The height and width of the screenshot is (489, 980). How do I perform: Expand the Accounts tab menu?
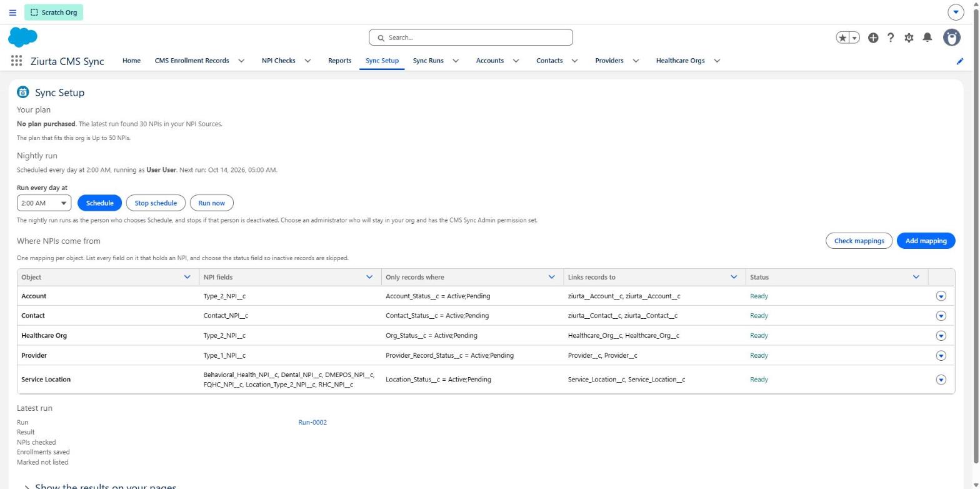click(x=516, y=61)
